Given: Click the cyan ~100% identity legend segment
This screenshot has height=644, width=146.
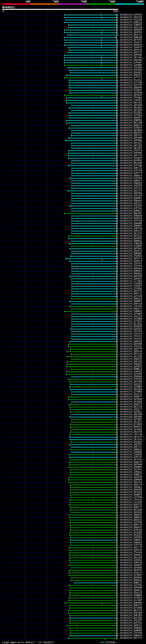Looking at the screenshot, I should click(x=130, y=4).
